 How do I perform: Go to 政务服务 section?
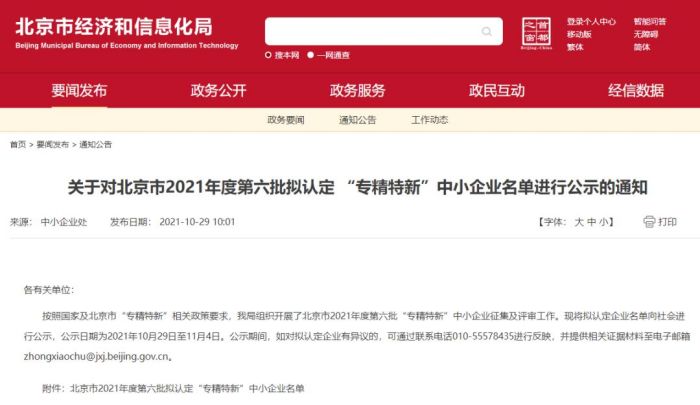click(x=358, y=91)
